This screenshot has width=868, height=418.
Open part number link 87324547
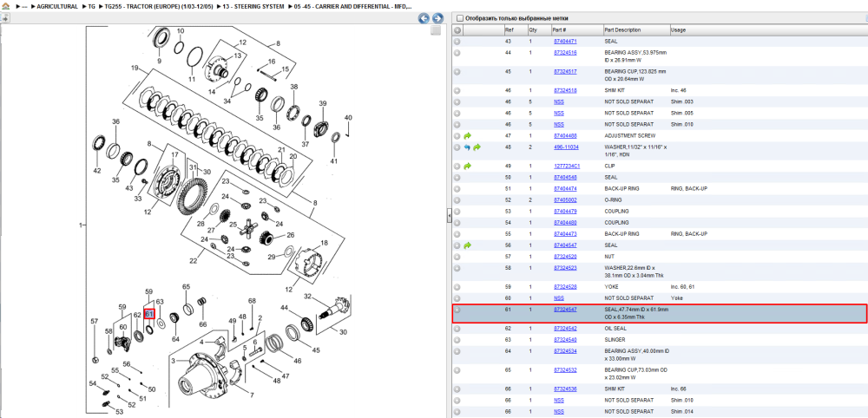(x=565, y=310)
